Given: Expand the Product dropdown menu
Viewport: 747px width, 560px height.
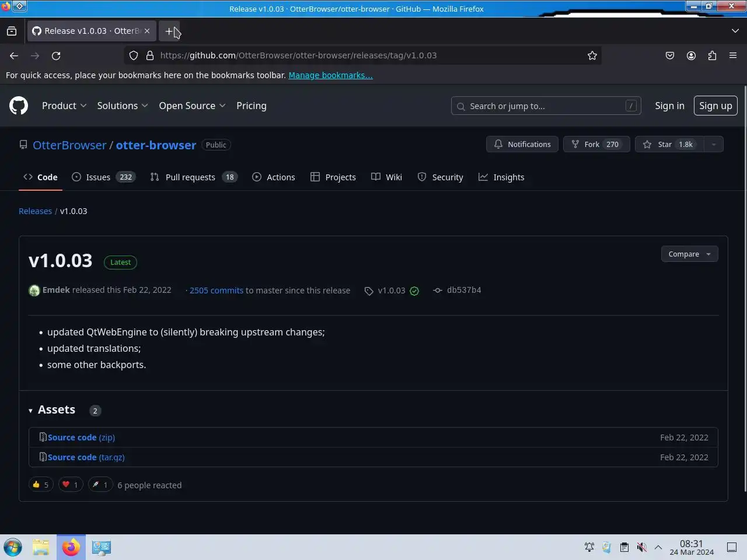Looking at the screenshot, I should [x=64, y=106].
